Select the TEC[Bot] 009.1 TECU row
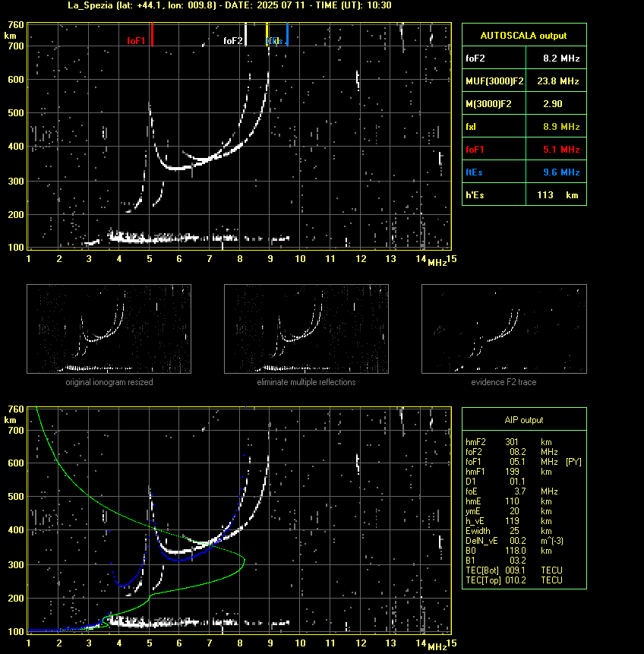This screenshot has width=644, height=654. coord(514,570)
